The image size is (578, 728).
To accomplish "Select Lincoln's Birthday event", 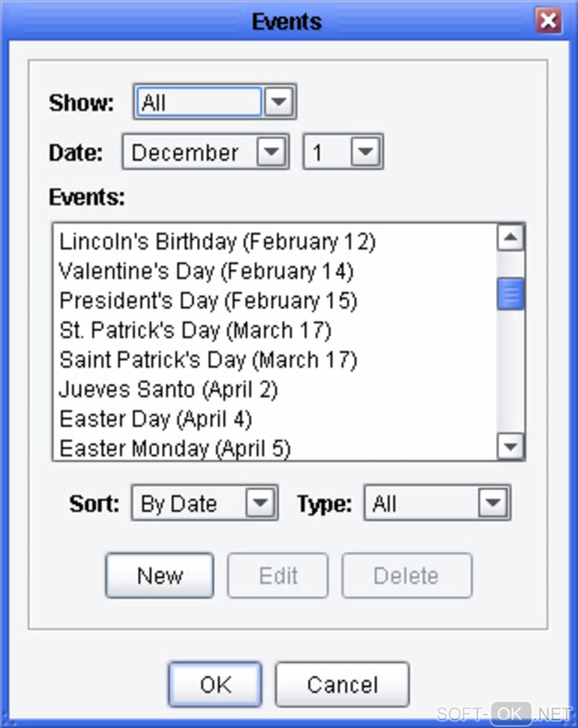I will [x=217, y=242].
